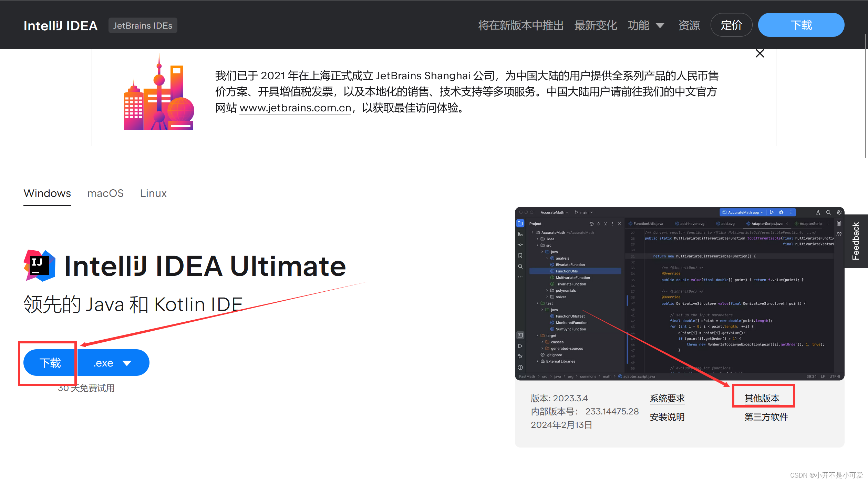Image resolution: width=868 pixels, height=482 pixels.
Task: Click the JetBrains IDEs badge
Action: [x=143, y=26]
